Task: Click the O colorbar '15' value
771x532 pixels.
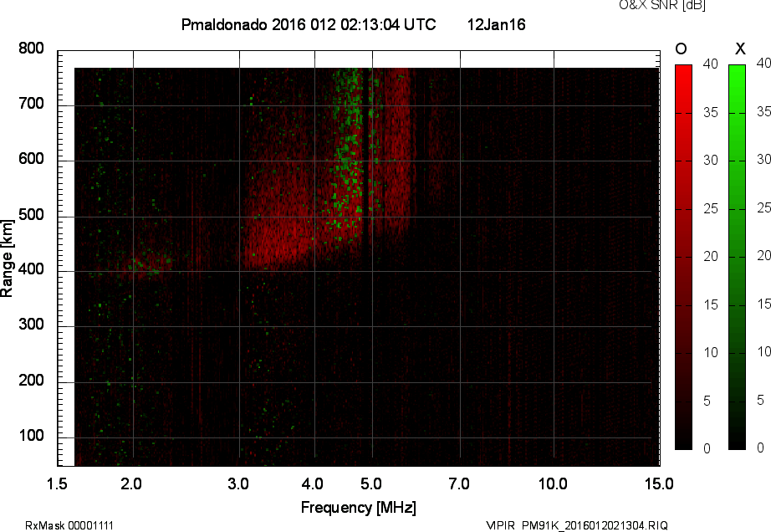Action: pyautogui.click(x=711, y=304)
